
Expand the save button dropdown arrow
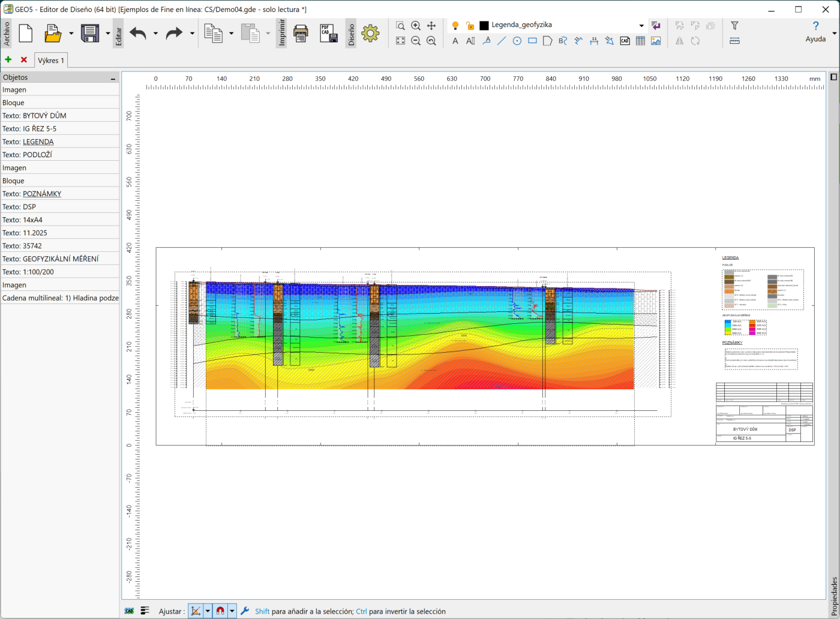(x=108, y=34)
